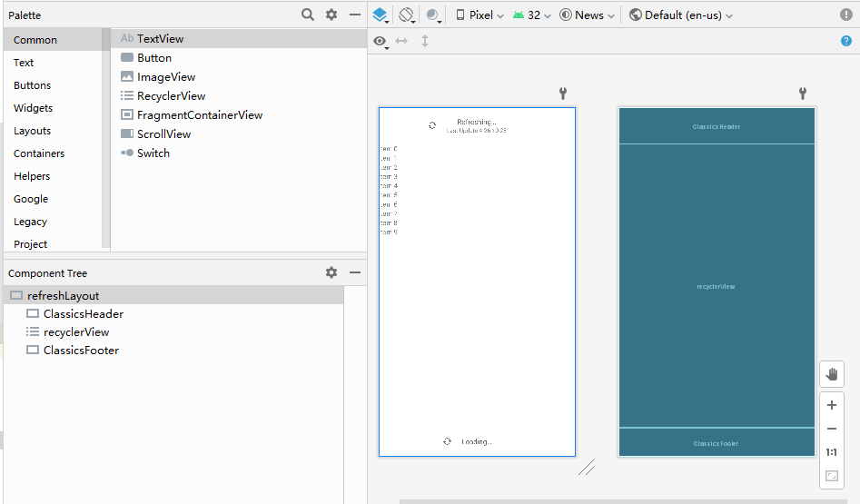Open the design surface layers dropdown
The image size is (860, 504).
(x=381, y=15)
